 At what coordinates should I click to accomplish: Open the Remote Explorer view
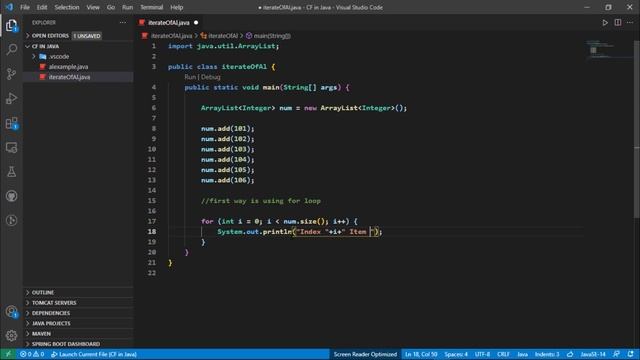click(11, 147)
